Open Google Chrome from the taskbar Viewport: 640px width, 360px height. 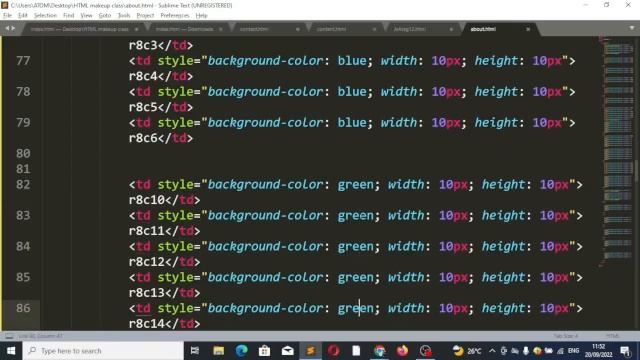coord(380,351)
